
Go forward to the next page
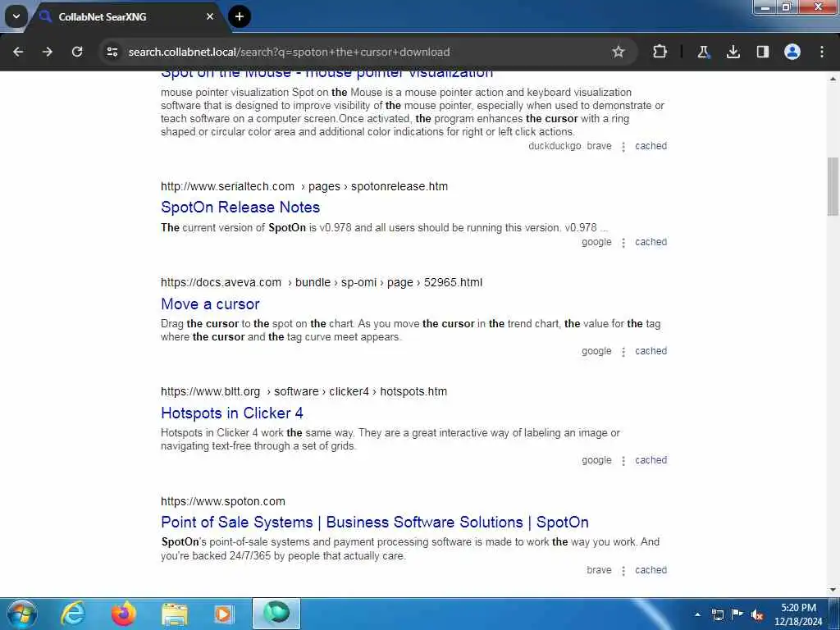(48, 52)
